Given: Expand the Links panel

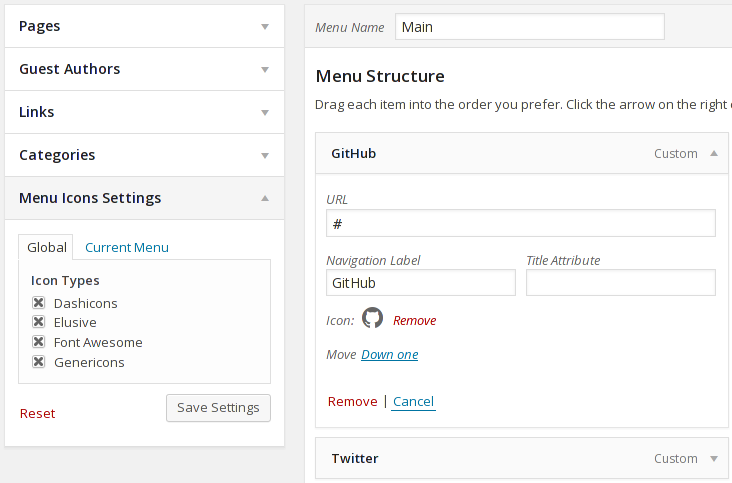Looking at the screenshot, I should point(265,113).
